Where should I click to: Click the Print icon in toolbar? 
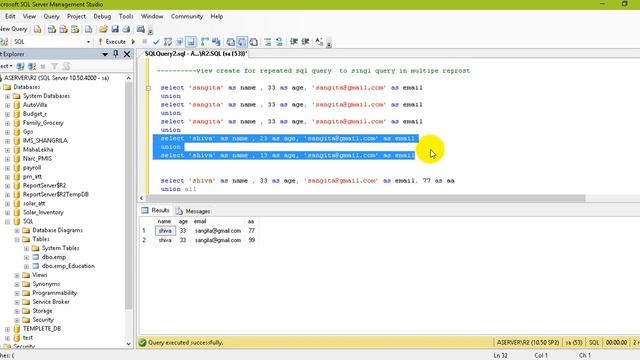click(x=127, y=29)
